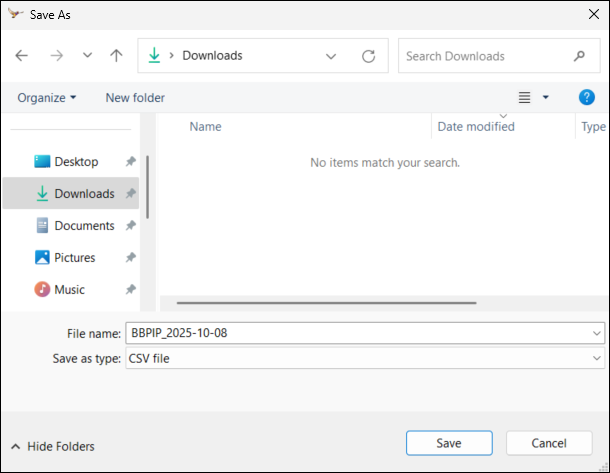Unpin Desktop using its pin icon

pos(131,162)
